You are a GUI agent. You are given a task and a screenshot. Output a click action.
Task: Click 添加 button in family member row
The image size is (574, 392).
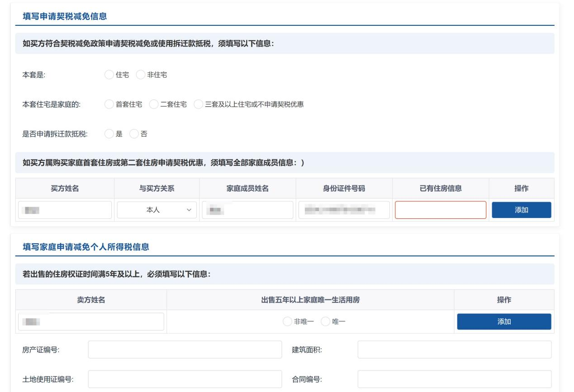coord(521,210)
